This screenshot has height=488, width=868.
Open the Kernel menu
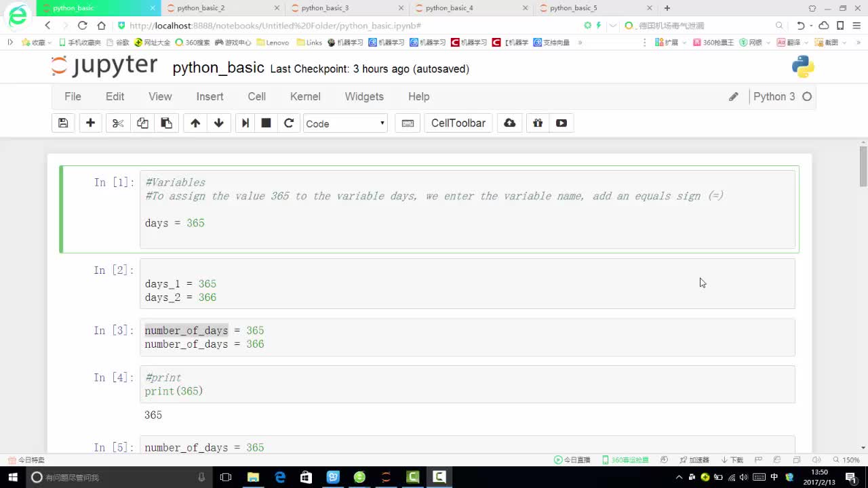(305, 96)
